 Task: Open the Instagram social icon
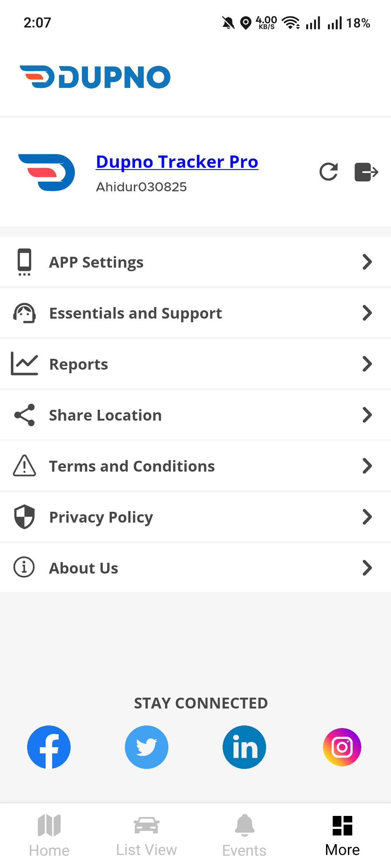click(342, 747)
